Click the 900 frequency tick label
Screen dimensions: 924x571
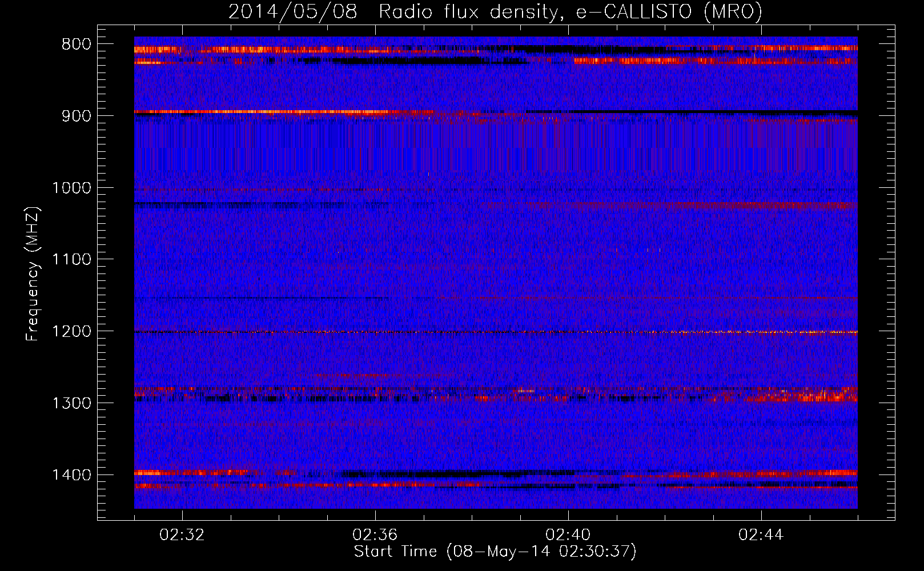(77, 116)
